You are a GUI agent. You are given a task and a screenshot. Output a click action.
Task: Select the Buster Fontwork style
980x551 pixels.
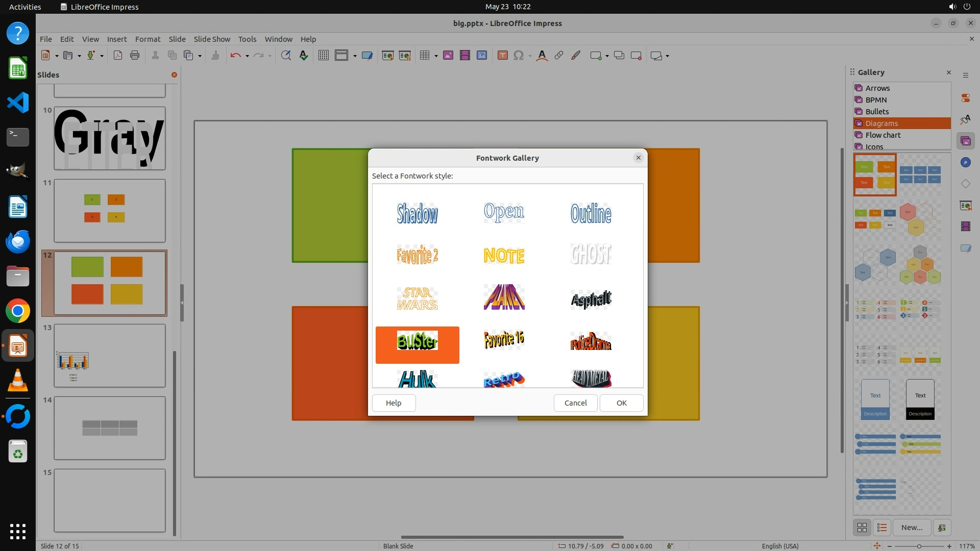pos(417,341)
